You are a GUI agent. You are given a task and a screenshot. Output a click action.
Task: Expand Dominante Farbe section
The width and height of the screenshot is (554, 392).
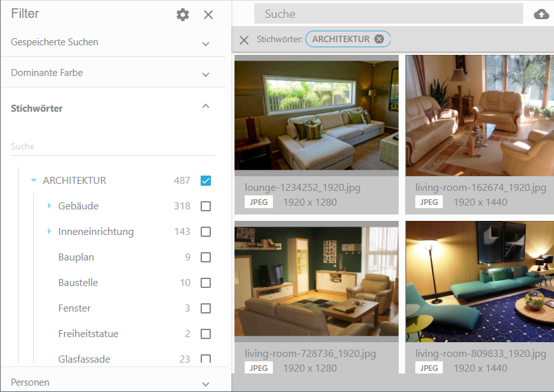[206, 75]
